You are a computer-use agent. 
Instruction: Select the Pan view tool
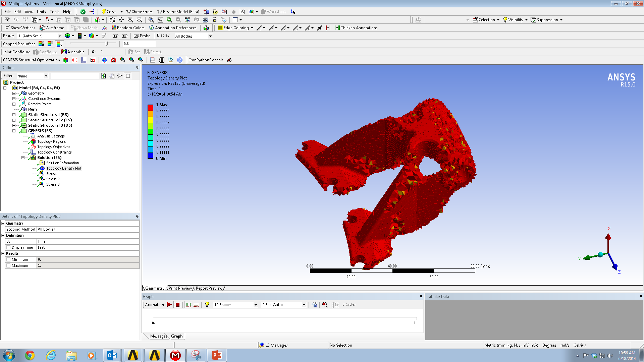[x=121, y=20]
